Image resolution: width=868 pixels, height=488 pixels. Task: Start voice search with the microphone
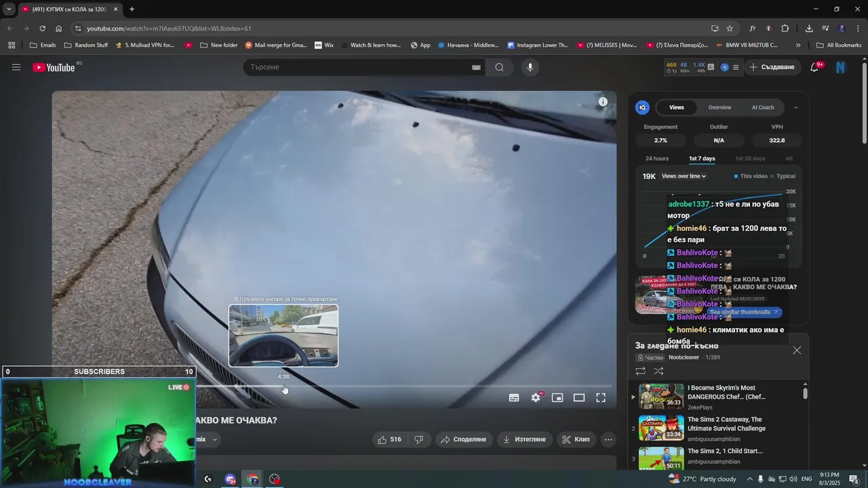click(x=530, y=67)
